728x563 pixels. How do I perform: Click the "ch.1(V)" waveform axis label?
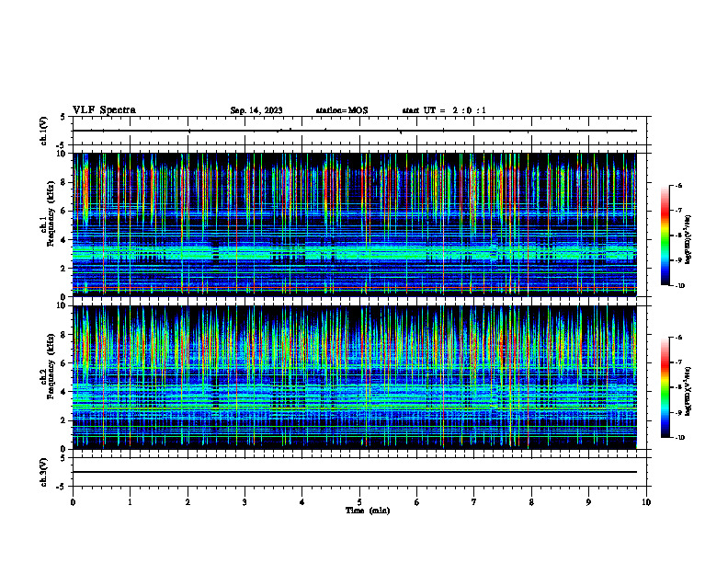coord(43,131)
